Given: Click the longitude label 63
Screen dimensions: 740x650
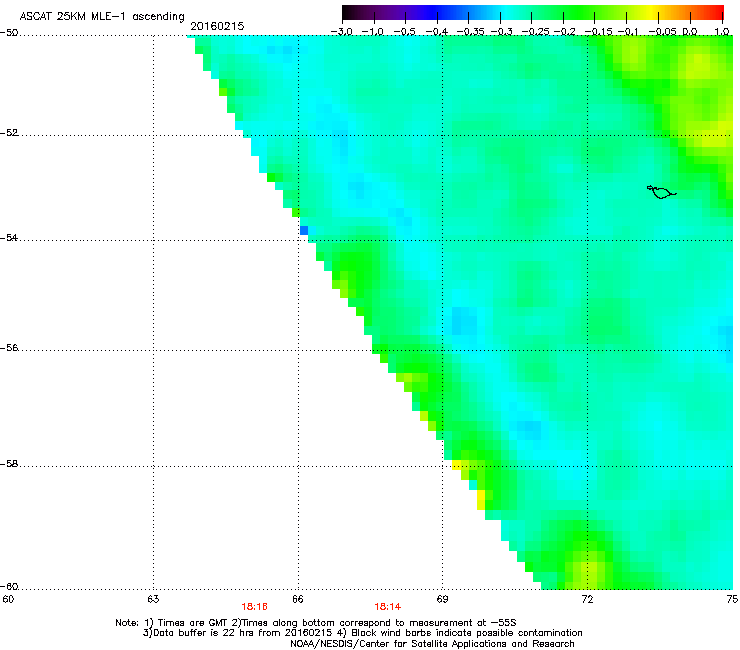Looking at the screenshot, I should (x=153, y=599).
